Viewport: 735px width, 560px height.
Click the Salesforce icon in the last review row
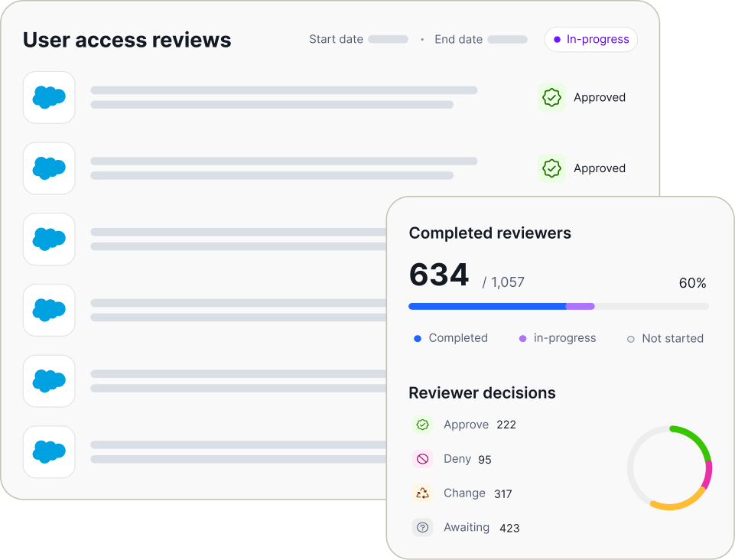[x=49, y=451]
